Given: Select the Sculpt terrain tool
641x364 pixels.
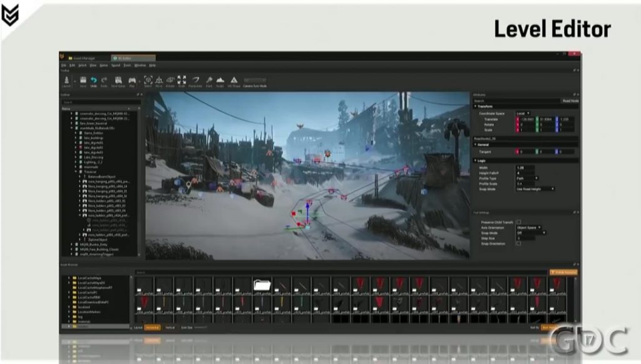Looking at the screenshot, I should (x=220, y=81).
